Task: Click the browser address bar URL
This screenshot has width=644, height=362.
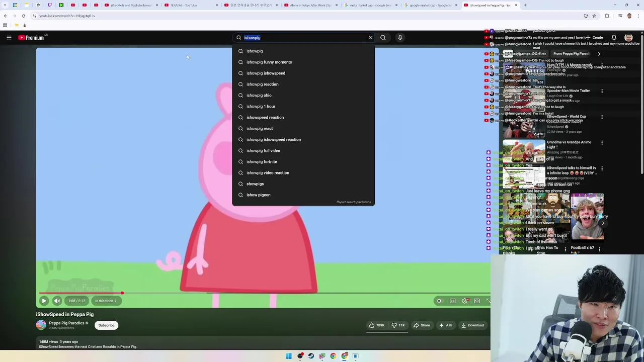Action: [67, 16]
